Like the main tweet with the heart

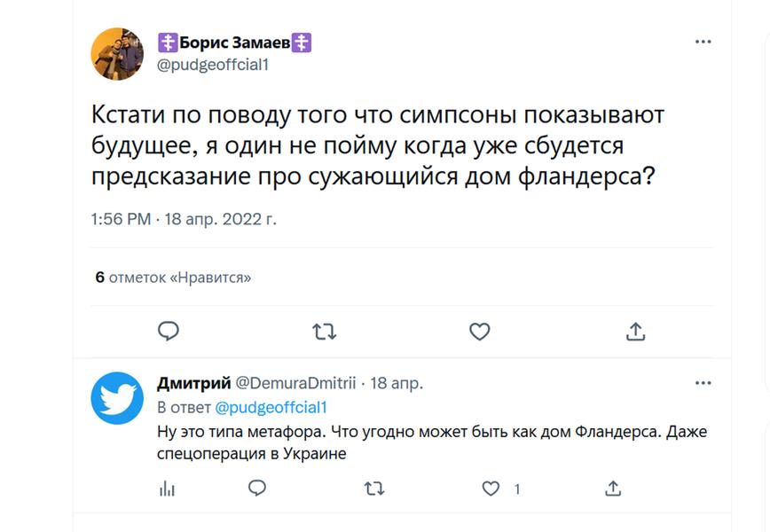tap(479, 332)
